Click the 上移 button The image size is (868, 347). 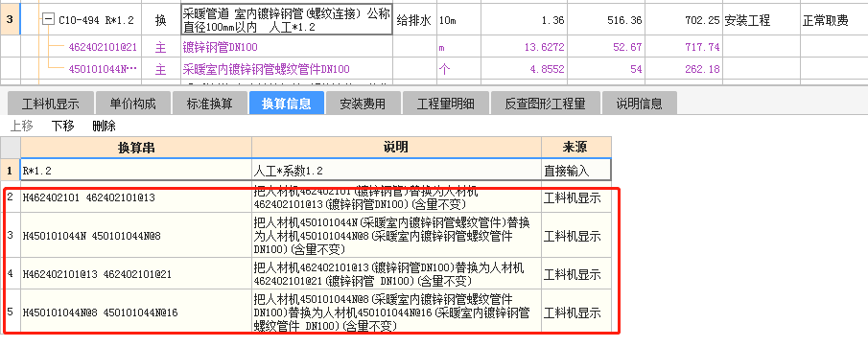[x=22, y=126]
